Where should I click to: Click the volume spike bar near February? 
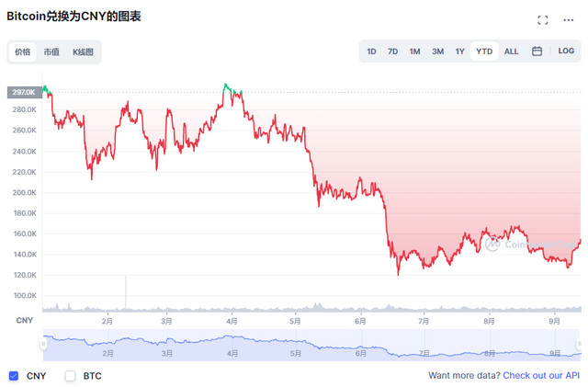[x=126, y=293]
